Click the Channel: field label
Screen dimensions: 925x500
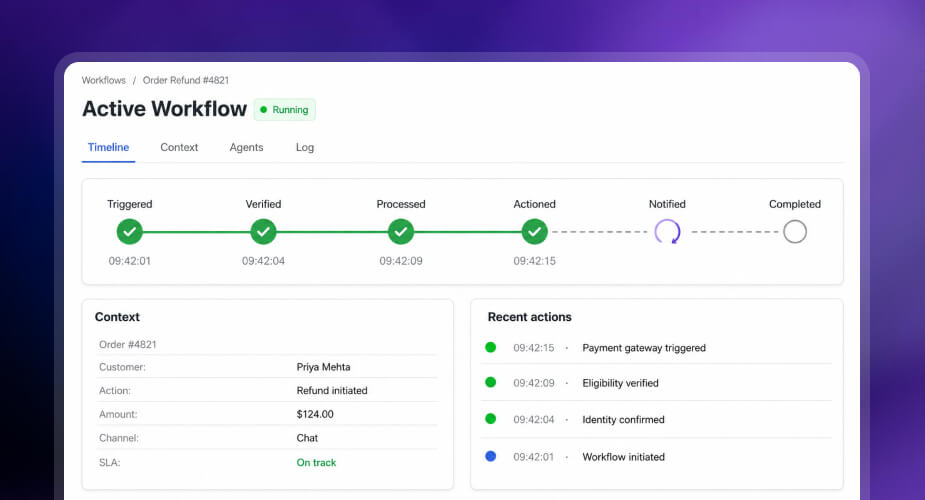pos(119,438)
